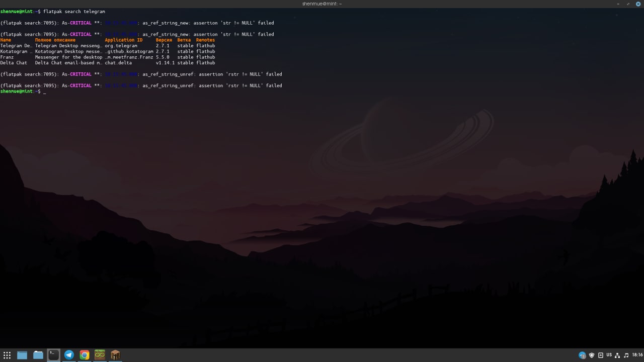Open Telegram from the taskbar
This screenshot has width=644, height=362.
[69, 355]
